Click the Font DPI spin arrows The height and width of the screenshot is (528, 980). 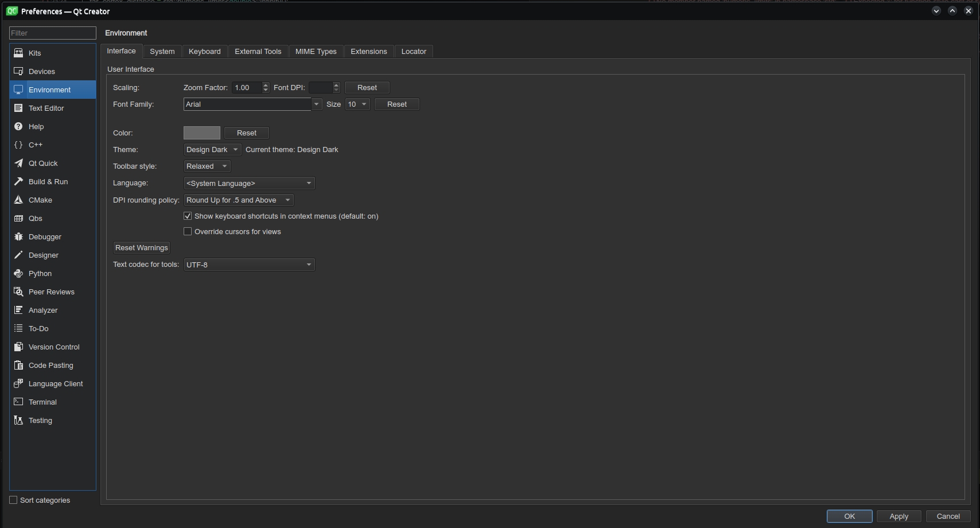[337, 87]
